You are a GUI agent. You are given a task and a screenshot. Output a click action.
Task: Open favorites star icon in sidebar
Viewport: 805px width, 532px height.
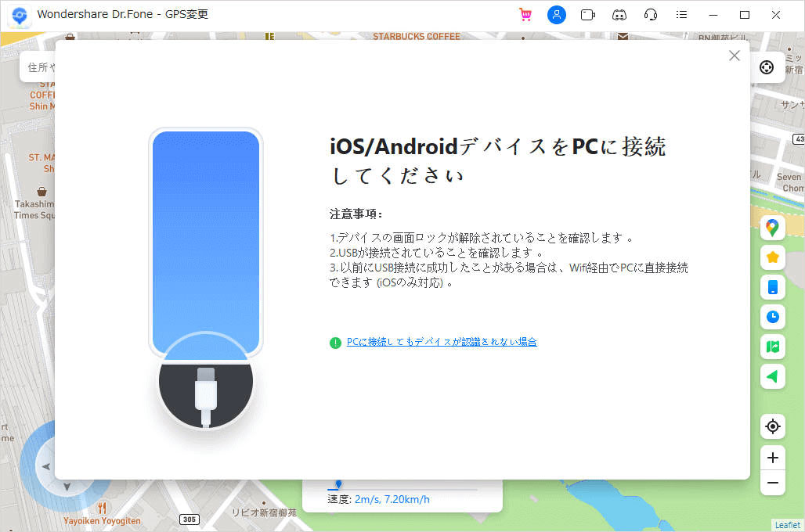(773, 257)
